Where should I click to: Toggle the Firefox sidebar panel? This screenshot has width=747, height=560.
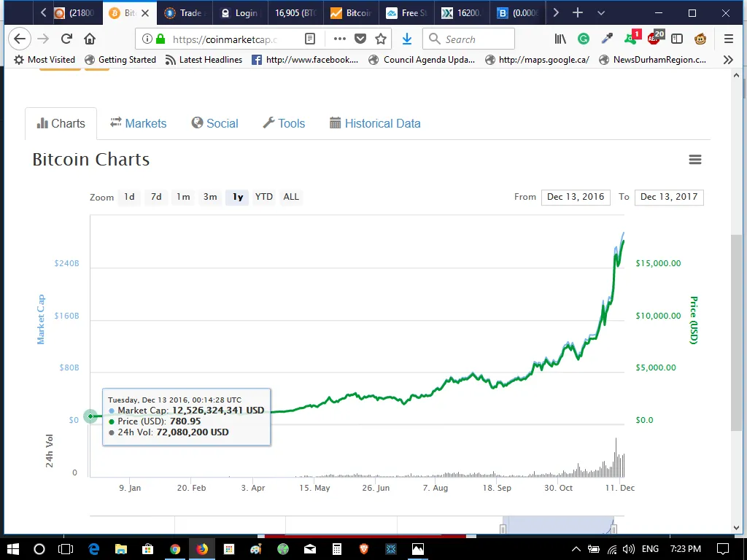(677, 39)
